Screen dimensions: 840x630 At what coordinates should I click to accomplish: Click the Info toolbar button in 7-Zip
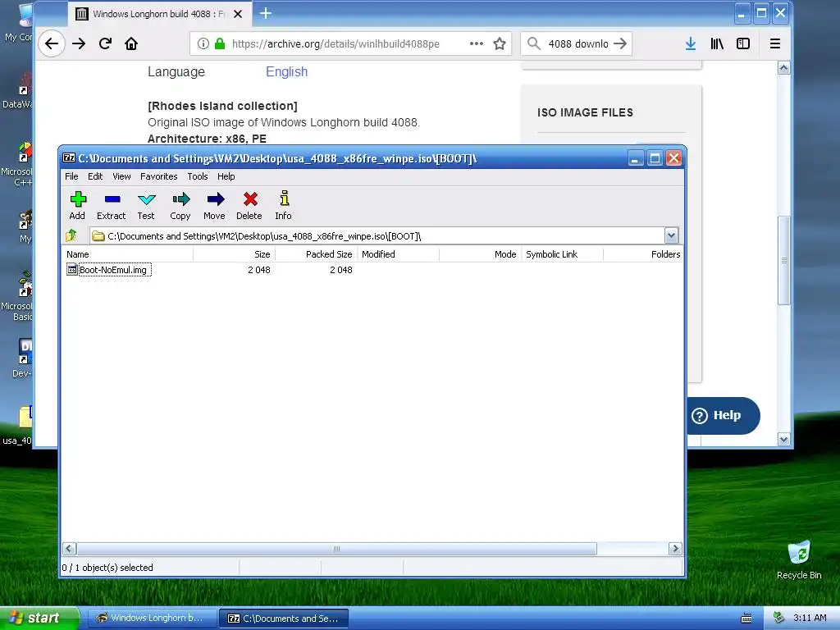[x=283, y=206]
